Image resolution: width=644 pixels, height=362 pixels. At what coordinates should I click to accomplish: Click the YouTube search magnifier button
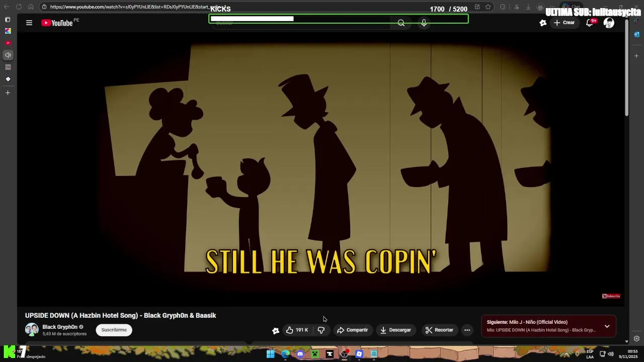tap(401, 23)
